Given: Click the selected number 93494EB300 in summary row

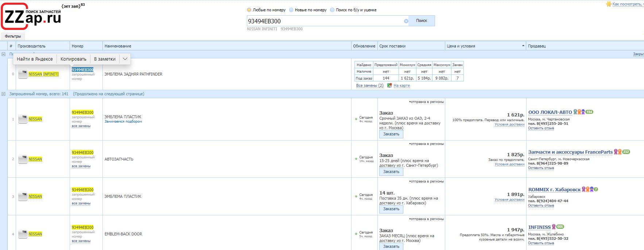Looking at the screenshot, I should click(x=82, y=70).
